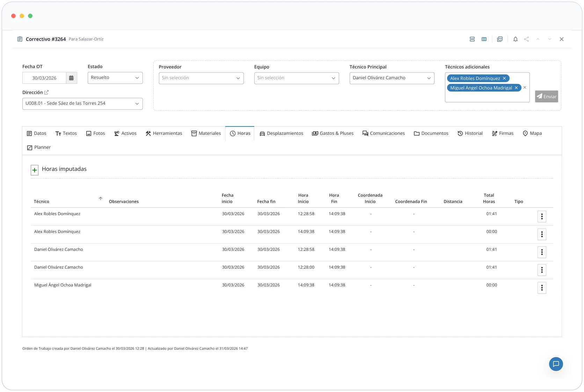
Task: Open the Materiales tab
Action: [206, 133]
